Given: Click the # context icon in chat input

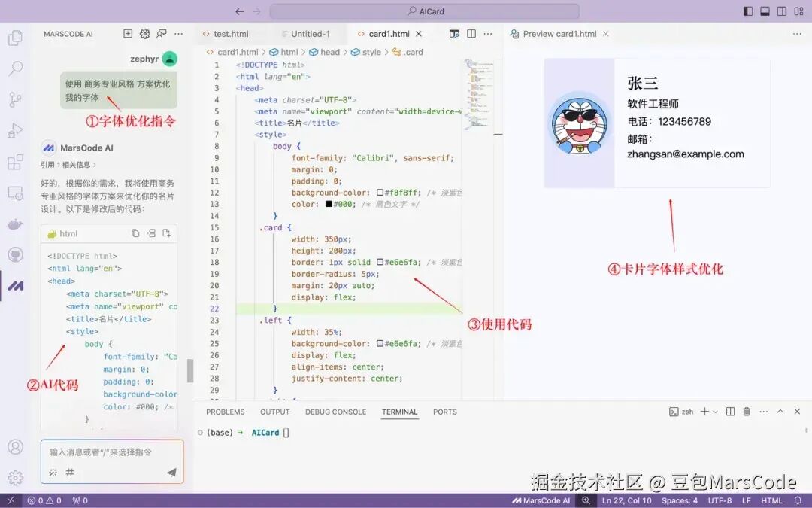Looking at the screenshot, I should (70, 472).
